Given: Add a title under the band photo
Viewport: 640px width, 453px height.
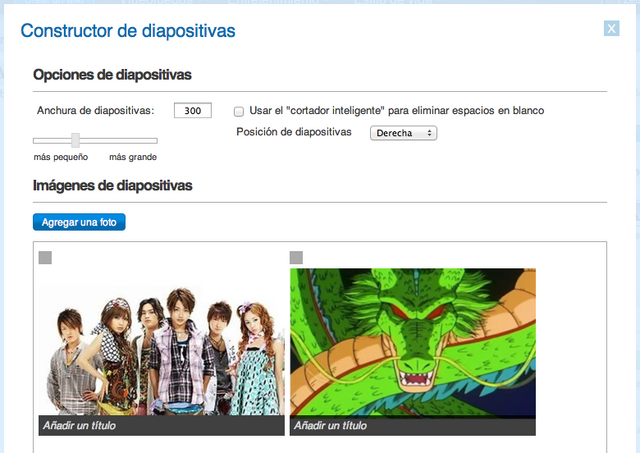Looking at the screenshot, I should click(162, 426).
